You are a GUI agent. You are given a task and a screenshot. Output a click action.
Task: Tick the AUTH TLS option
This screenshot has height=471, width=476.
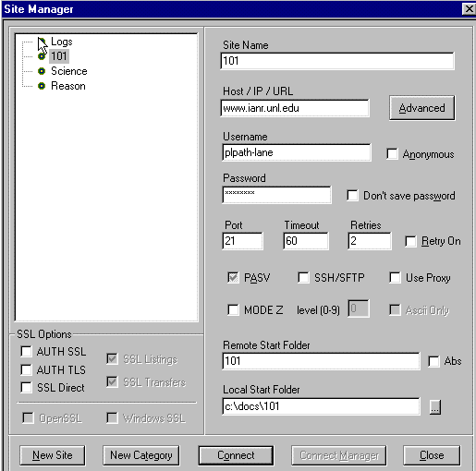click(x=26, y=369)
